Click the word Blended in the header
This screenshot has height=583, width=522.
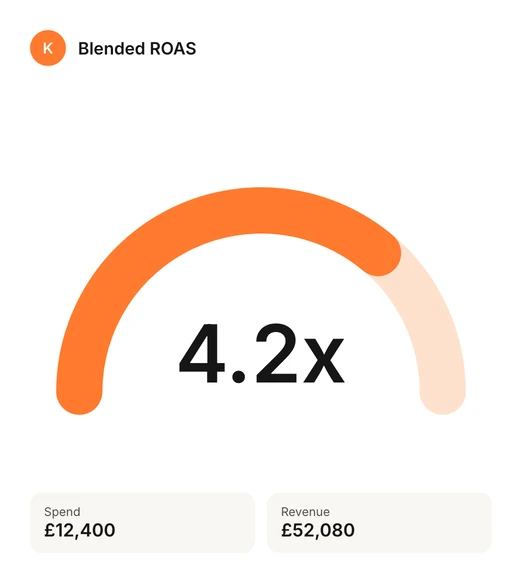pyautogui.click(x=111, y=49)
